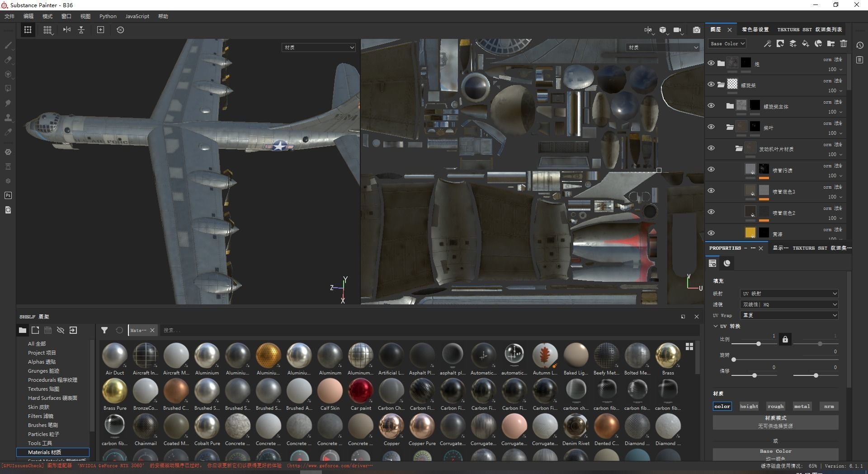Click the add layer icon in layers toolbar
The image size is (868, 474).
[x=793, y=43]
